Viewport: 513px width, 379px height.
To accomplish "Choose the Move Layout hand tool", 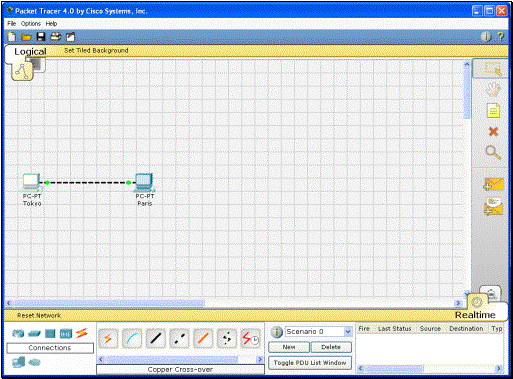I will pos(493,89).
